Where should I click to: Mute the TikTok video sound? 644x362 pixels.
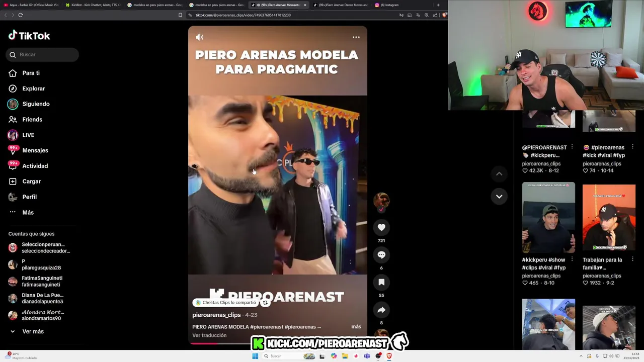click(199, 37)
